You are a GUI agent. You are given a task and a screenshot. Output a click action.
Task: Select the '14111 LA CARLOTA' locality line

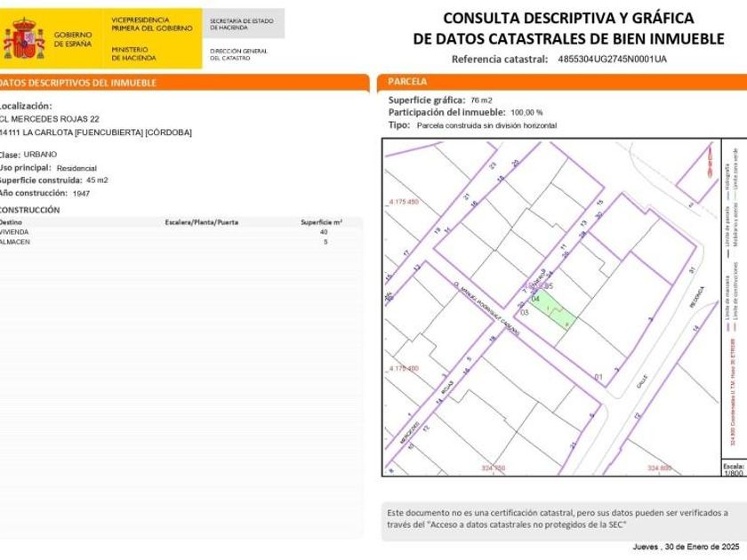click(96, 132)
